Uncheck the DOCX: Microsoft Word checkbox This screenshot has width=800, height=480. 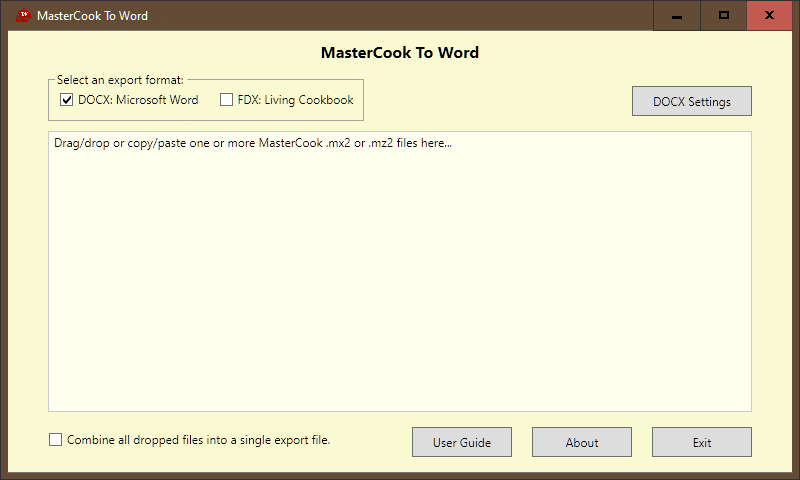68,100
